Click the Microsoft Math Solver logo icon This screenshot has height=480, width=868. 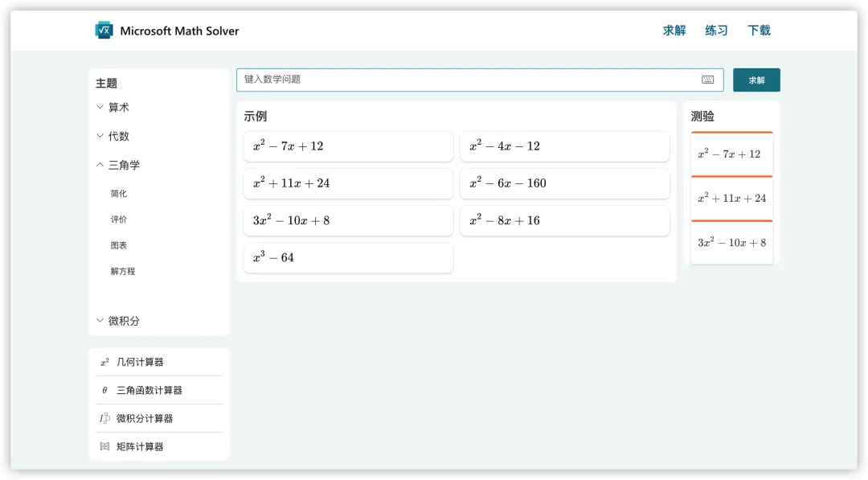coord(104,31)
